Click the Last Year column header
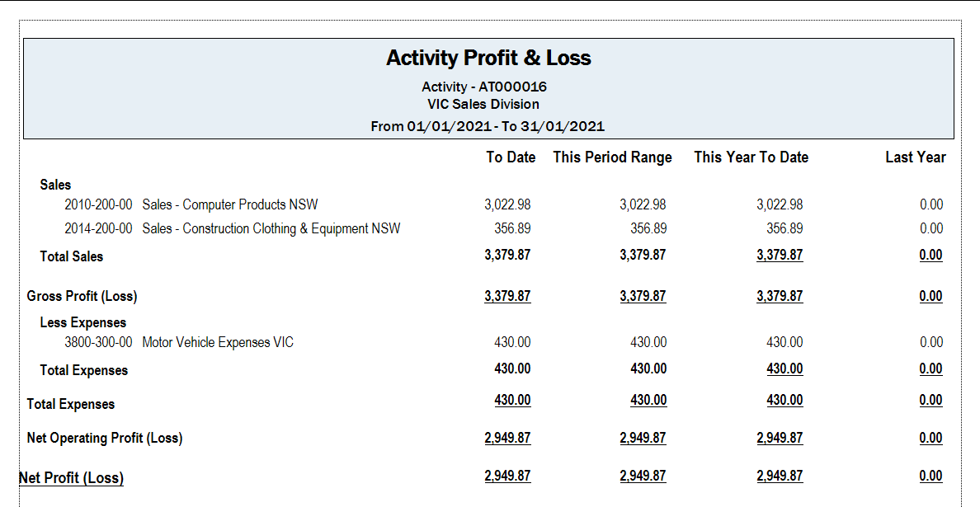The height and width of the screenshot is (507, 980). tap(915, 157)
